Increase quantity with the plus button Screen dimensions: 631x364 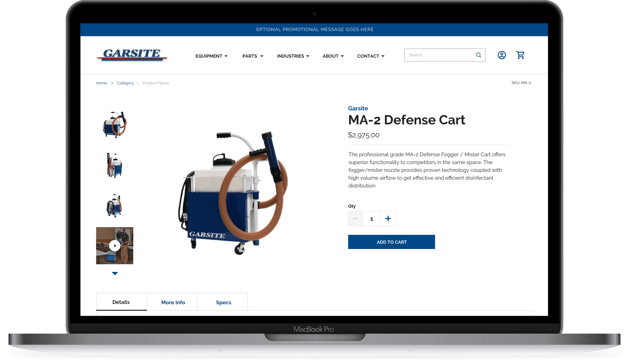388,219
